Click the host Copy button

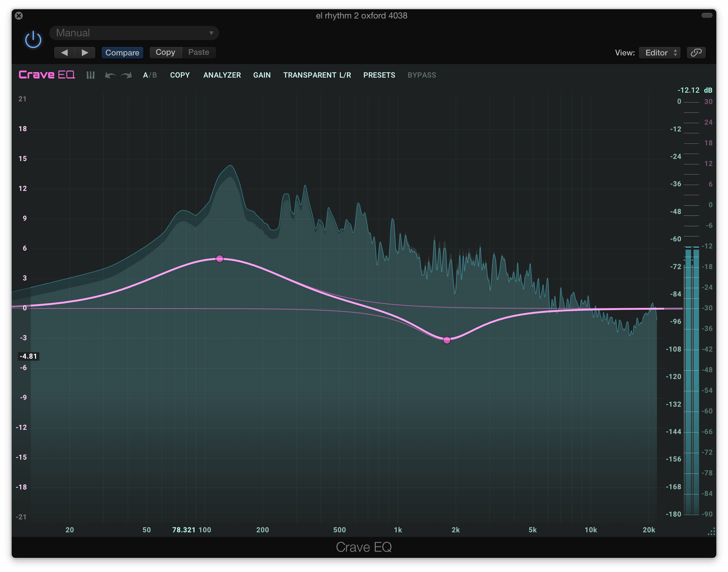point(165,52)
